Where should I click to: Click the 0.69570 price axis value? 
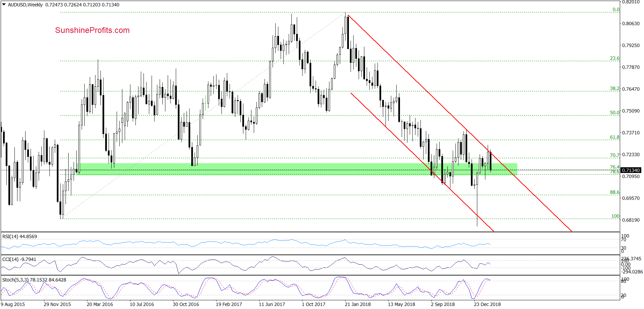[631, 198]
